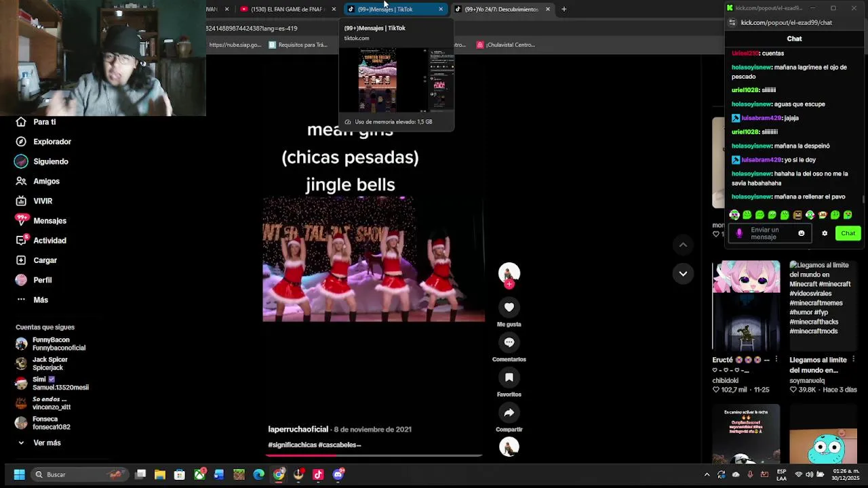Open soymanuelq channel name
The height and width of the screenshot is (488, 868).
pos(807,381)
